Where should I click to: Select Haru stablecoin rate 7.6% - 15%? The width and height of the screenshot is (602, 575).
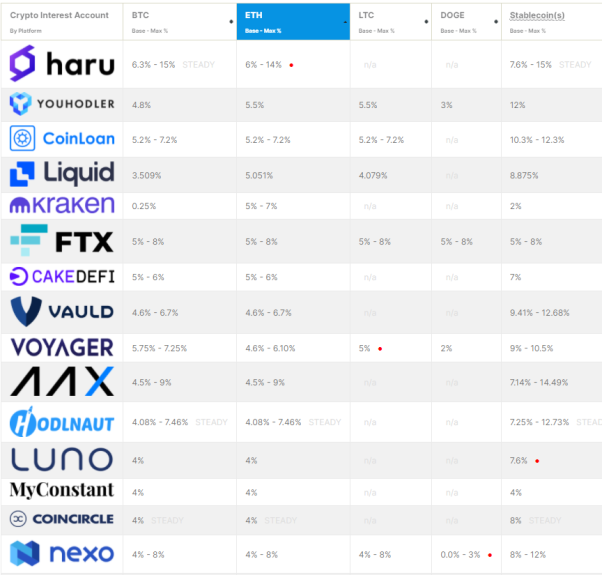pos(531,64)
